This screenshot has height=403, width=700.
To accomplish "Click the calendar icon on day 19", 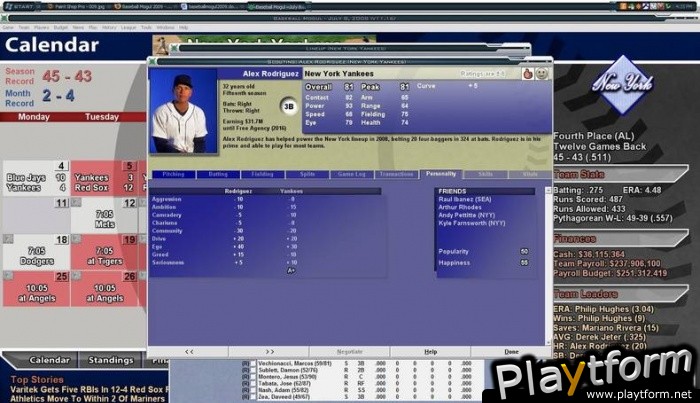I will click(x=76, y=239).
